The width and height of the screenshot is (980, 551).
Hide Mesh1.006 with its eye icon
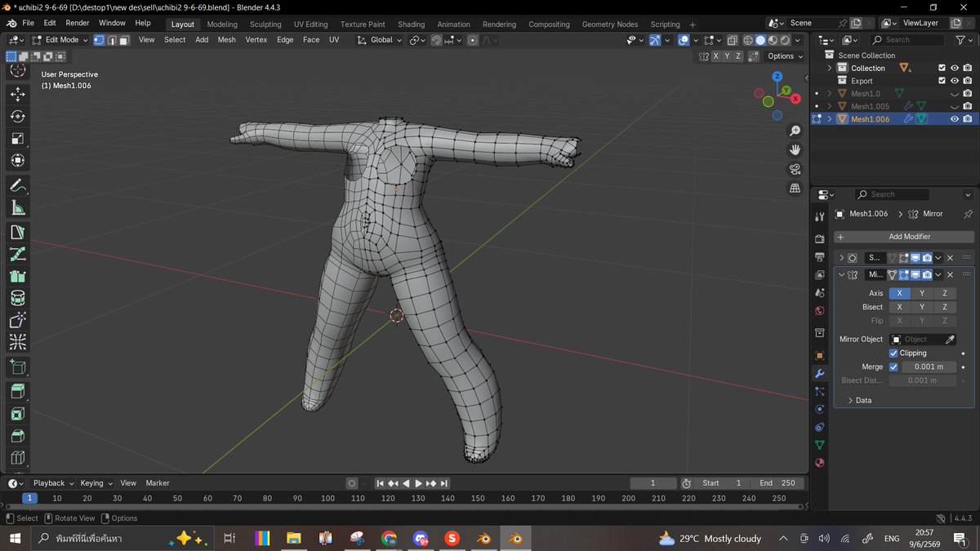click(954, 119)
